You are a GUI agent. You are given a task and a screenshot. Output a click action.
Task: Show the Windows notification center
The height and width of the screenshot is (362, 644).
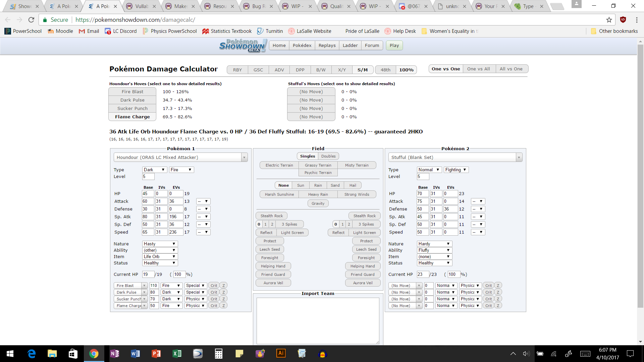pyautogui.click(x=630, y=354)
